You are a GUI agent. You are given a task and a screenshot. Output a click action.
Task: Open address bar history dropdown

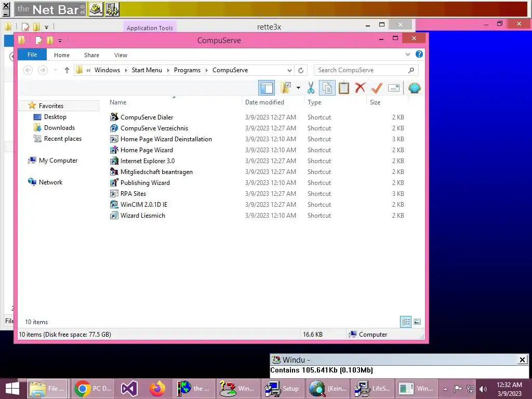(x=289, y=70)
